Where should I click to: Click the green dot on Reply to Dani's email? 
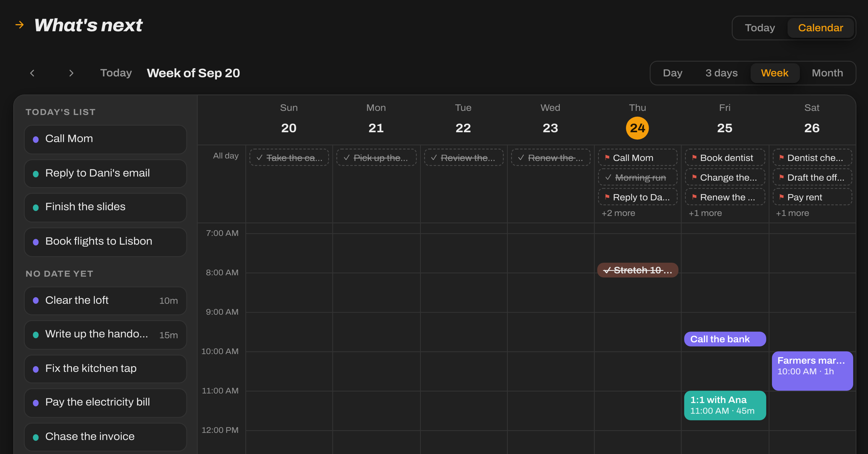click(36, 174)
